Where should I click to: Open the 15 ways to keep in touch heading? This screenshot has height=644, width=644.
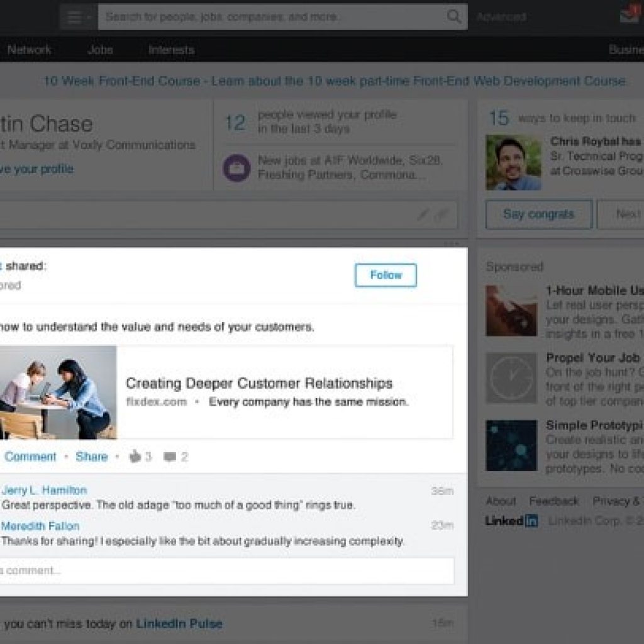562,118
